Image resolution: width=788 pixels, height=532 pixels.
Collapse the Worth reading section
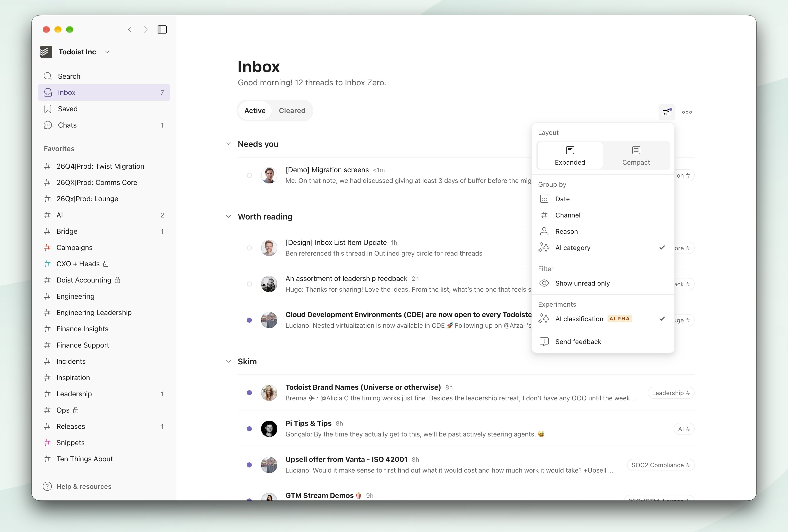(229, 216)
